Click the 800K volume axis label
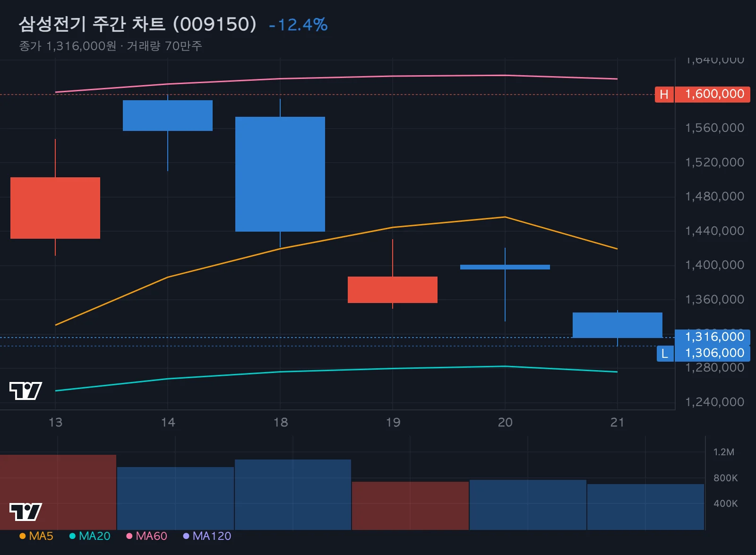The width and height of the screenshot is (756, 555). (725, 478)
